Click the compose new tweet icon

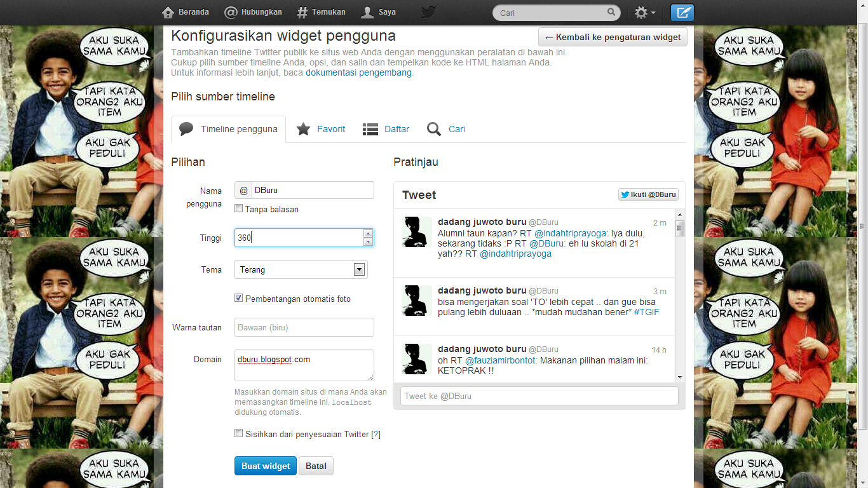(x=682, y=13)
